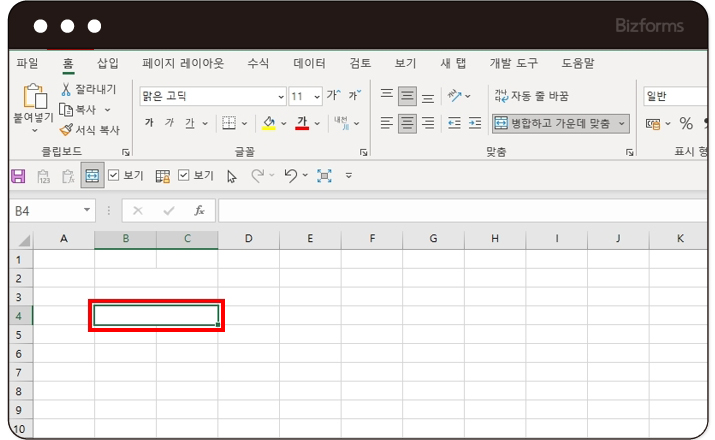The height and width of the screenshot is (440, 715).
Task: Click the Copy icon
Action: (x=66, y=110)
